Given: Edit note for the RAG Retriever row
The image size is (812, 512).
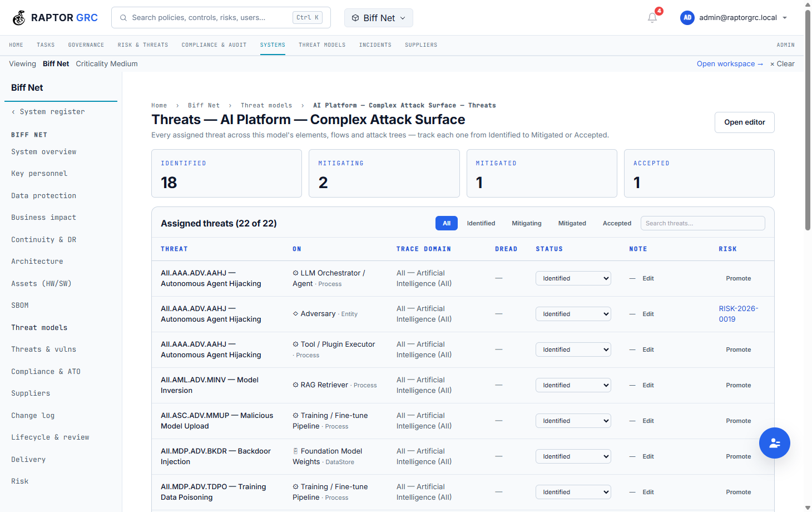Looking at the screenshot, I should click(648, 385).
